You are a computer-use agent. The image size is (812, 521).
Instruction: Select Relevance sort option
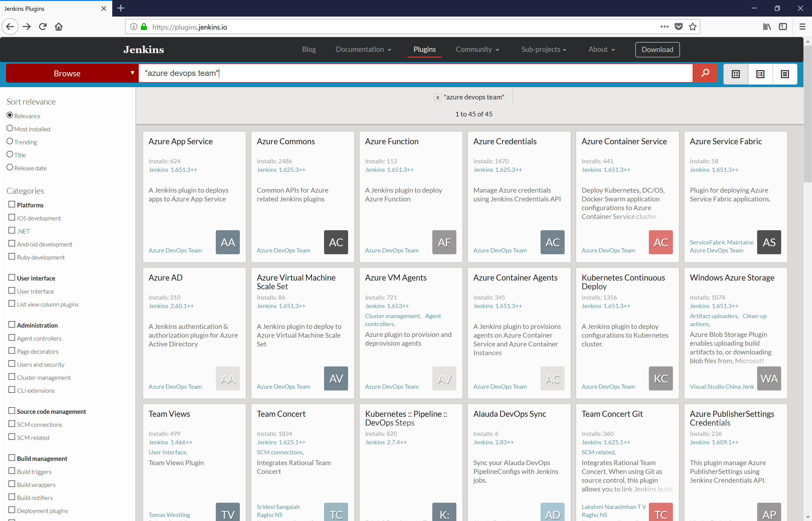click(10, 115)
